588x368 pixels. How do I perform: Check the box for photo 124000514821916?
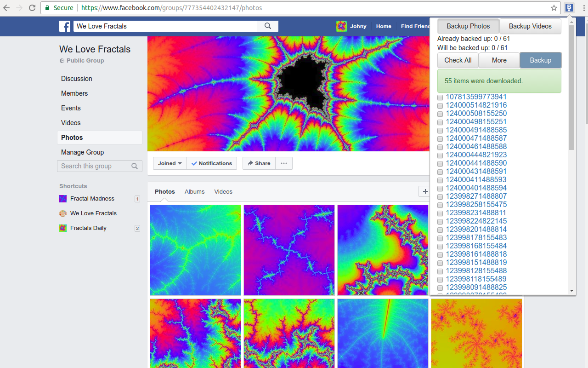coord(440,105)
